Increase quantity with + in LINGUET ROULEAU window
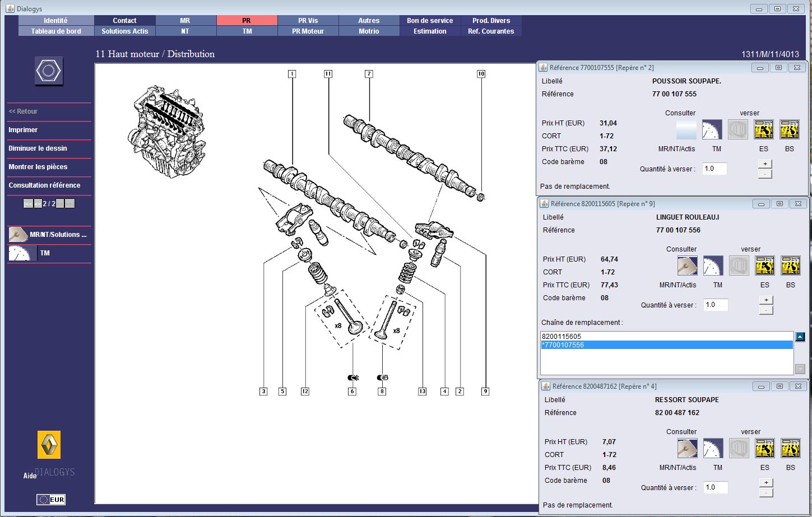The height and width of the screenshot is (517, 812). (x=766, y=300)
